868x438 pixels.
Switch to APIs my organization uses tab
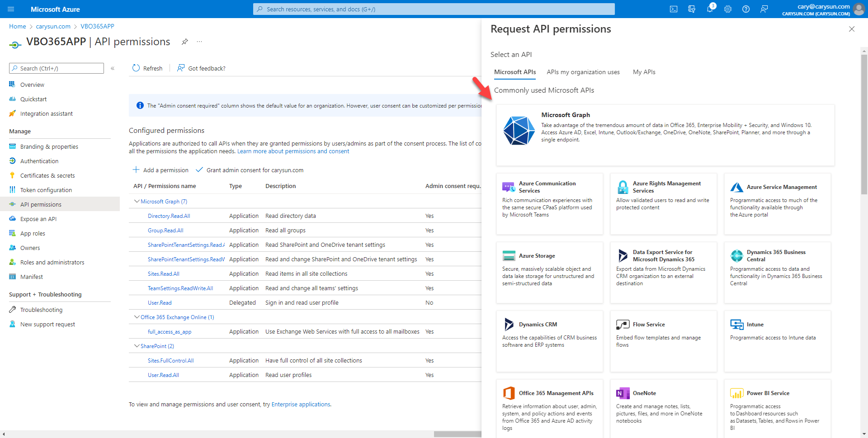[583, 72]
